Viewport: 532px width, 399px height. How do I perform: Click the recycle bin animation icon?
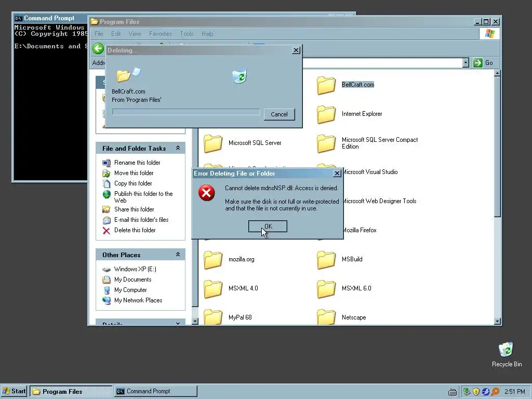240,76
